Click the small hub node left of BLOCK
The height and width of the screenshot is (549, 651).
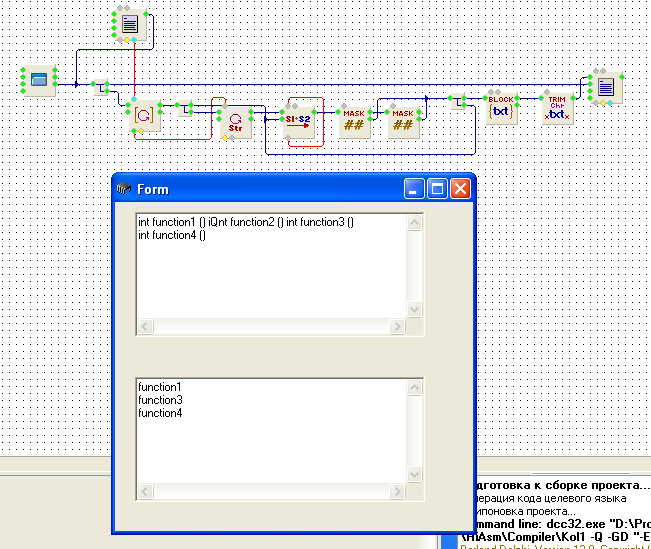coord(459,102)
